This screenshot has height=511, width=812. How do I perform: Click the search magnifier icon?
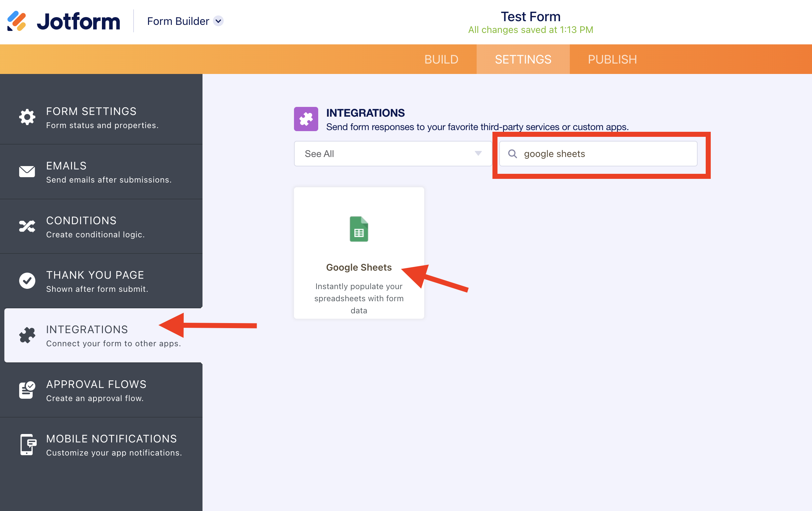pyautogui.click(x=512, y=154)
